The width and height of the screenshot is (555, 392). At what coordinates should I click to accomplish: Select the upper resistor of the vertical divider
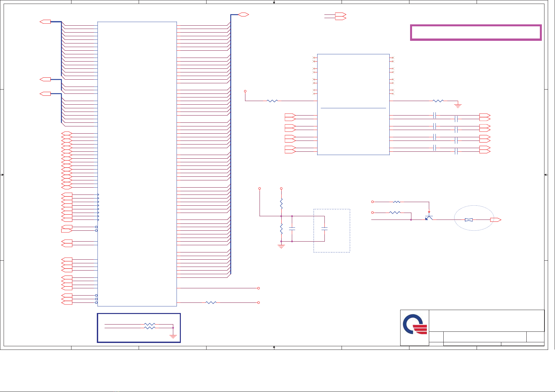pyautogui.click(x=281, y=203)
